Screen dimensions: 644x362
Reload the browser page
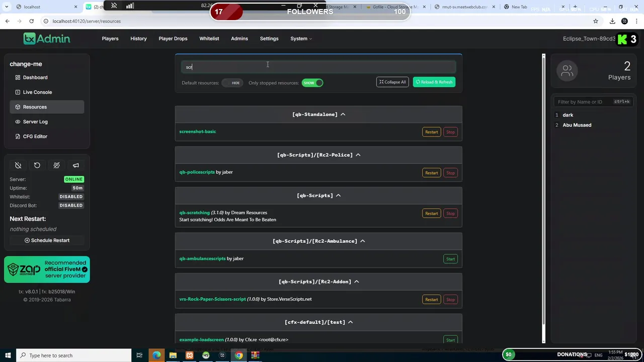[31, 21]
